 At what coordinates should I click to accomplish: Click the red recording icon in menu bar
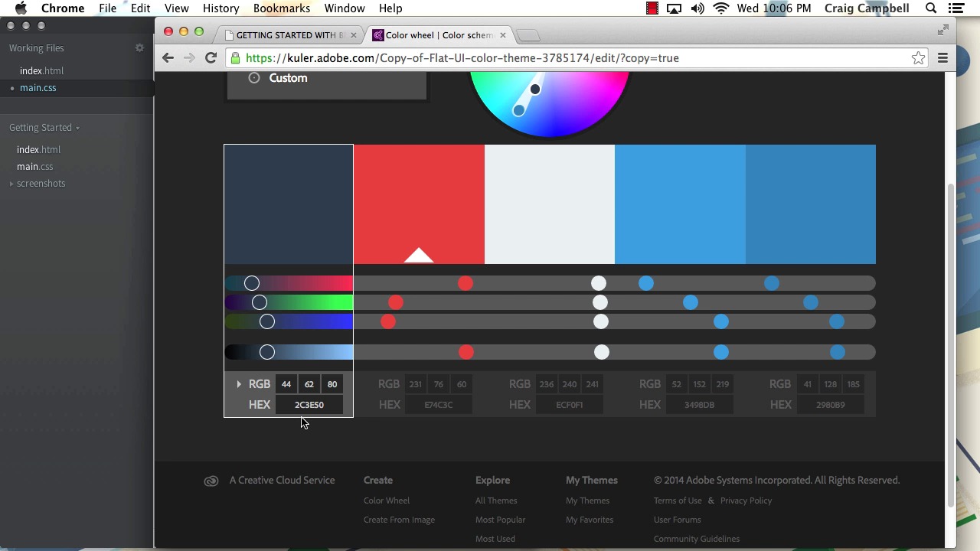(x=652, y=8)
